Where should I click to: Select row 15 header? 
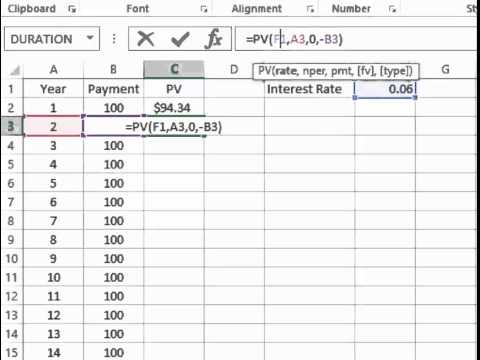pos(11,353)
